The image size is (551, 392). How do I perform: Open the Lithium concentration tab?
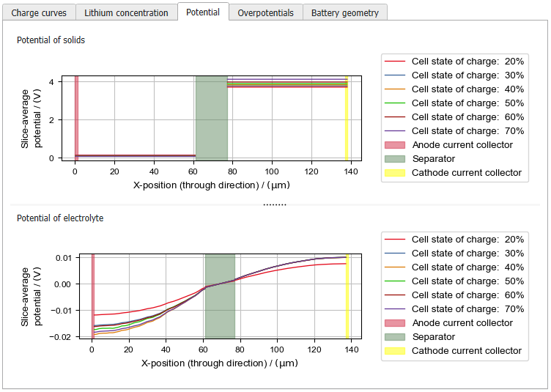click(x=126, y=12)
